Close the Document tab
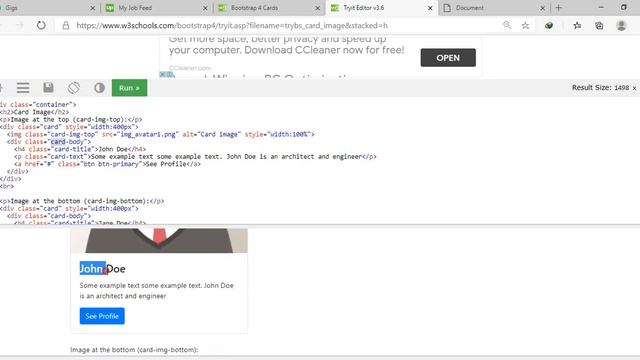This screenshot has height=360, width=640. pos(542,8)
